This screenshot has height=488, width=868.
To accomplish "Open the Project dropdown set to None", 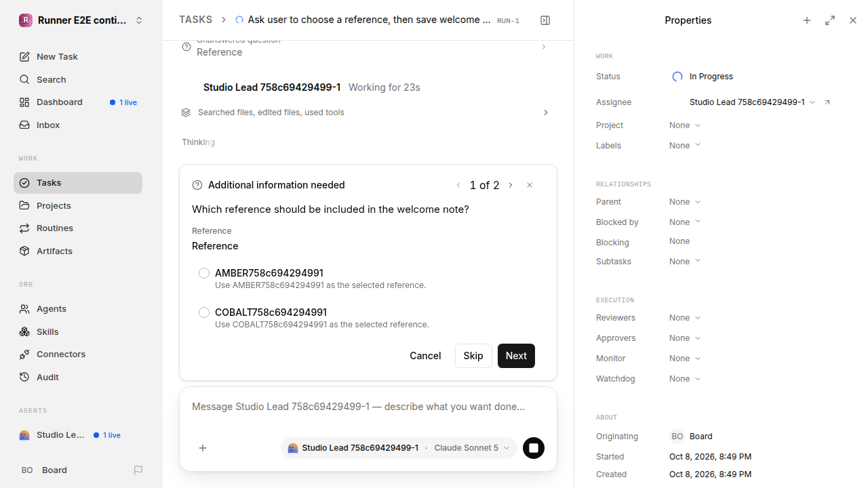I will [x=685, y=125].
